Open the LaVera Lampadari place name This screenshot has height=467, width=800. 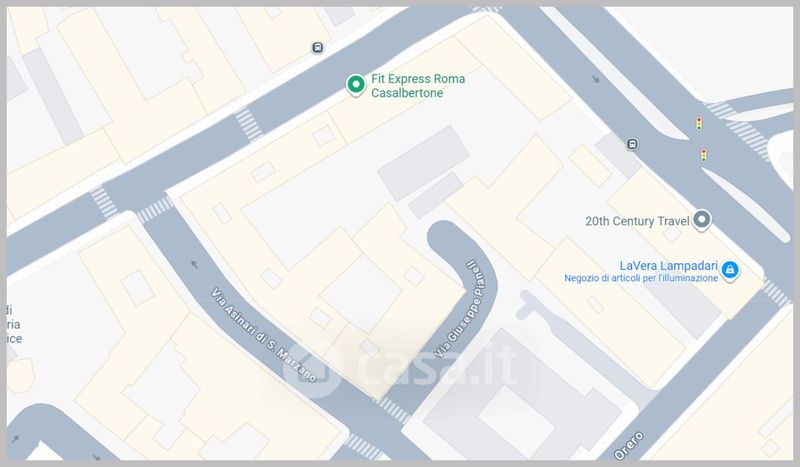tap(668, 266)
